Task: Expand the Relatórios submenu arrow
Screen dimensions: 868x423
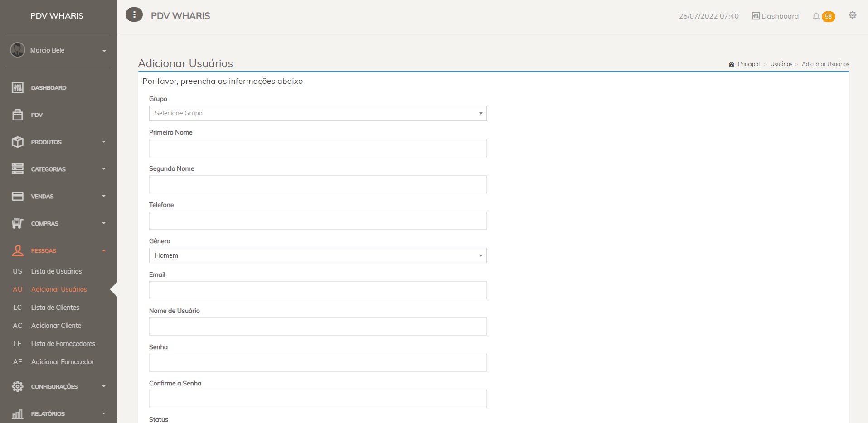Action: (x=104, y=413)
